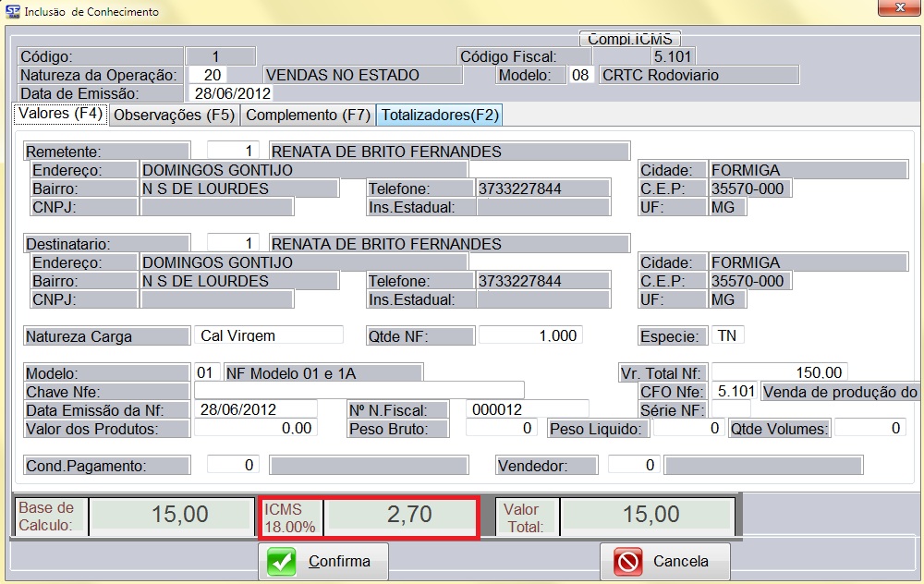
Task: Click the Natureza da Operação code field
Action: [208, 75]
